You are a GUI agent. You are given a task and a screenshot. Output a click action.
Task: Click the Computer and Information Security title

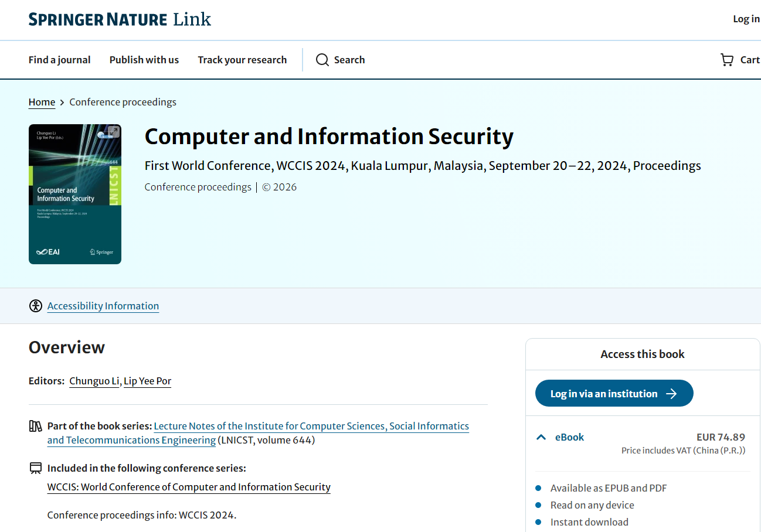coord(329,137)
